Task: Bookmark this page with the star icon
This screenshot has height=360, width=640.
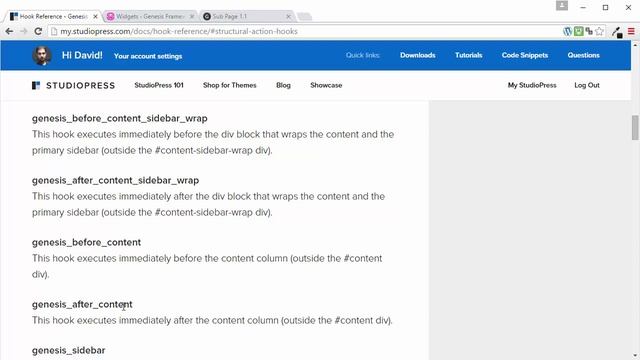Action: (599, 31)
